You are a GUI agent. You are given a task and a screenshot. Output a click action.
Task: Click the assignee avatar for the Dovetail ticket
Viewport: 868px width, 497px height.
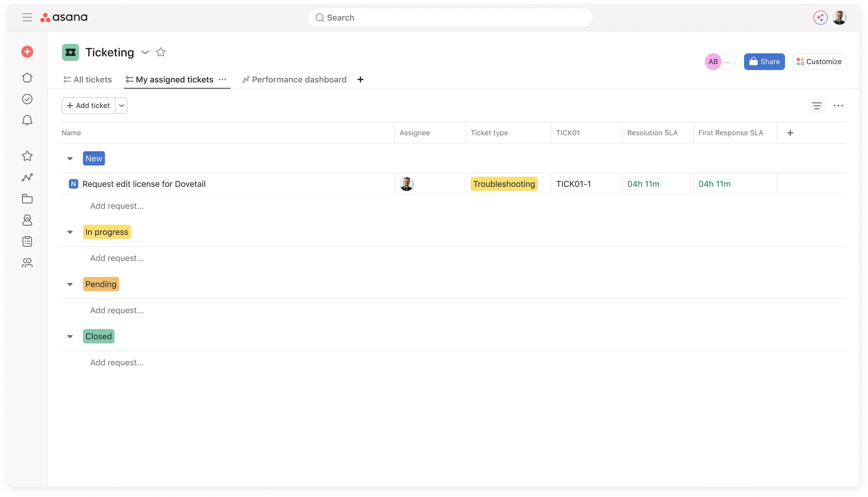(407, 184)
